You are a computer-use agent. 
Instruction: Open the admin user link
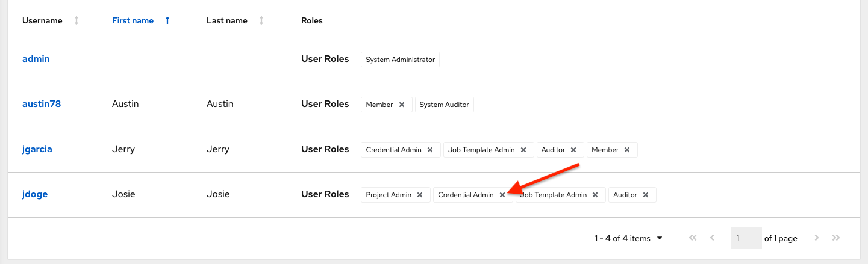tap(36, 59)
